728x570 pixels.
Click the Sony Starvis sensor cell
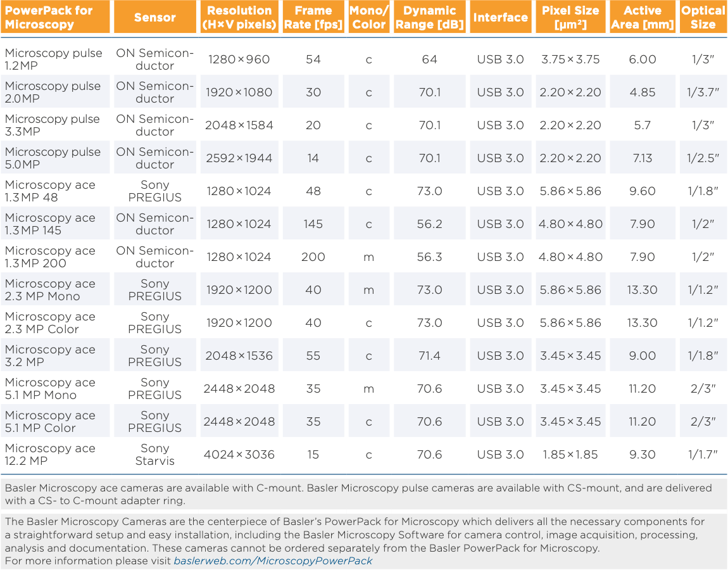point(155,455)
